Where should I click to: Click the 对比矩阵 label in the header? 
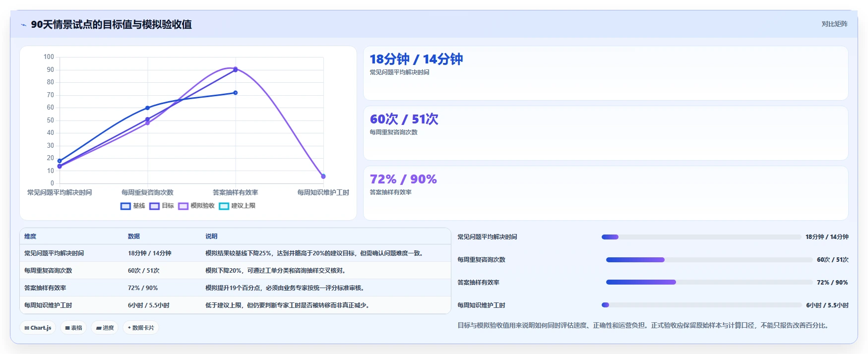(834, 24)
